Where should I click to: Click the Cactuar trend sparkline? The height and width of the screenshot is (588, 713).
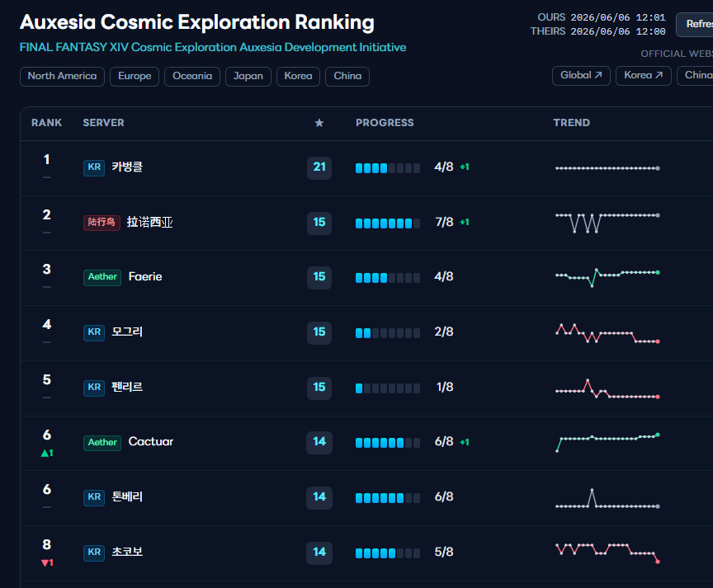607,443
